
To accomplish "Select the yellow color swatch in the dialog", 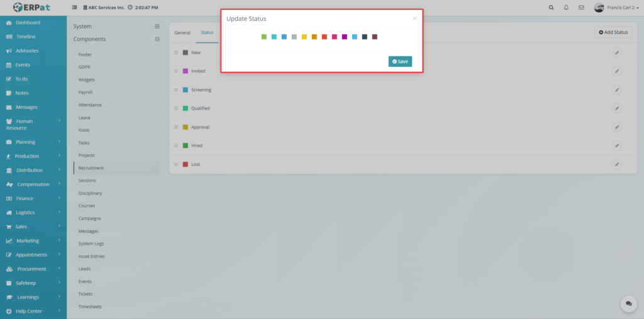I will click(x=304, y=37).
